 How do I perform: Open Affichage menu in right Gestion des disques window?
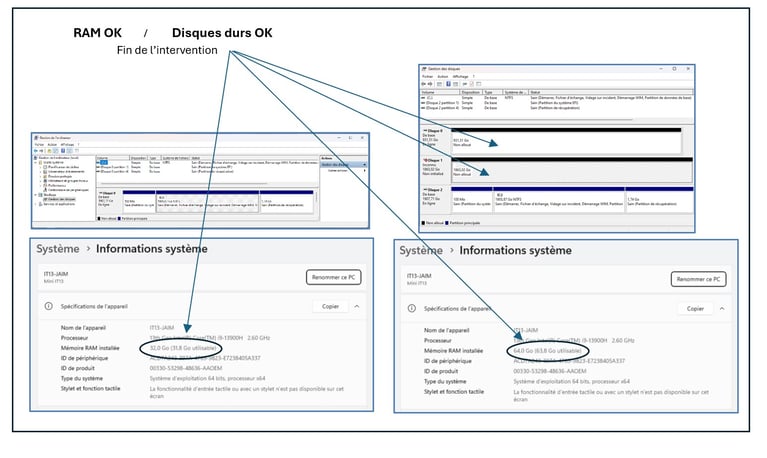[460, 76]
